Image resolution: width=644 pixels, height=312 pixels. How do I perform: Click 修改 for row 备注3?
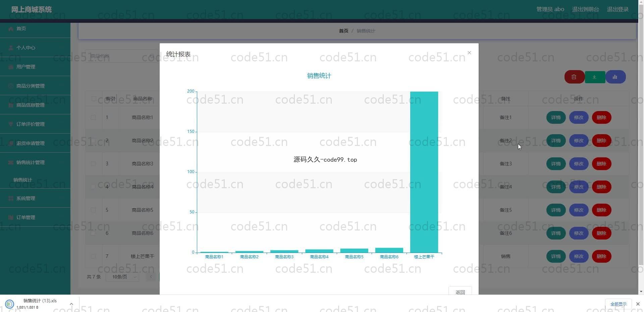tap(579, 164)
